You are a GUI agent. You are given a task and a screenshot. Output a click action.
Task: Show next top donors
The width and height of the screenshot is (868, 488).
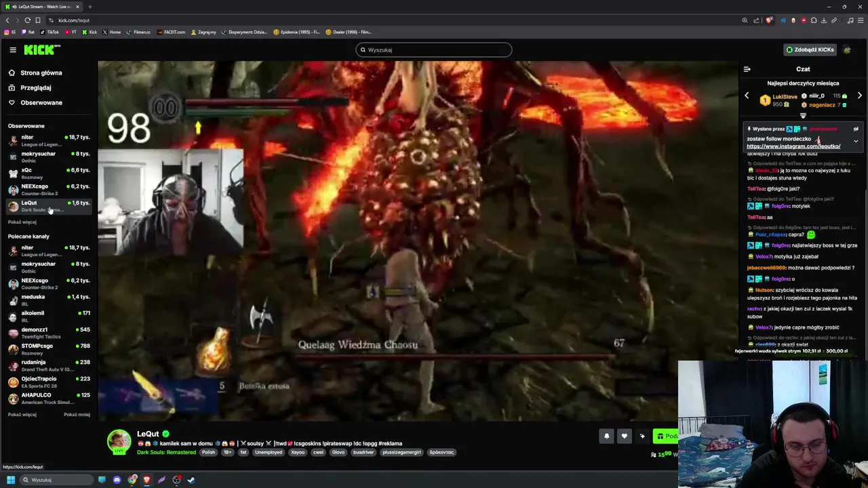(859, 96)
